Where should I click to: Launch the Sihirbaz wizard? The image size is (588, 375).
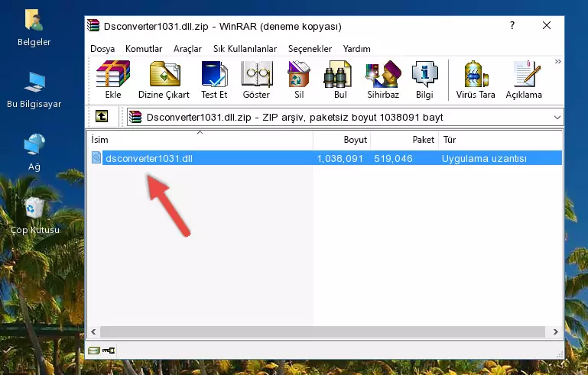point(383,79)
